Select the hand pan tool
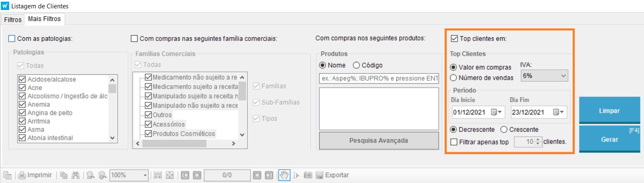Image resolution: width=644 pixels, height=183 pixels. [284, 175]
